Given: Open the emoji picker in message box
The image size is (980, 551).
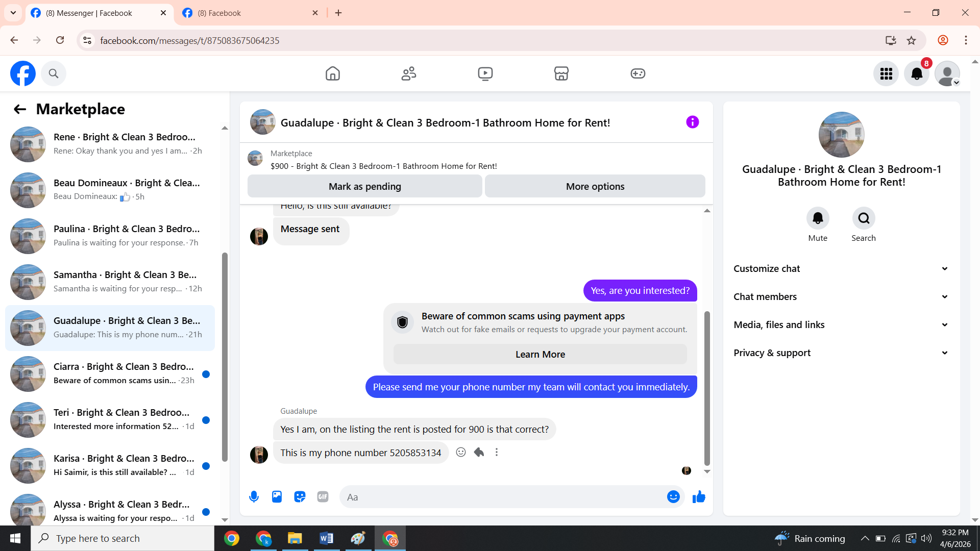Looking at the screenshot, I should click(x=673, y=497).
